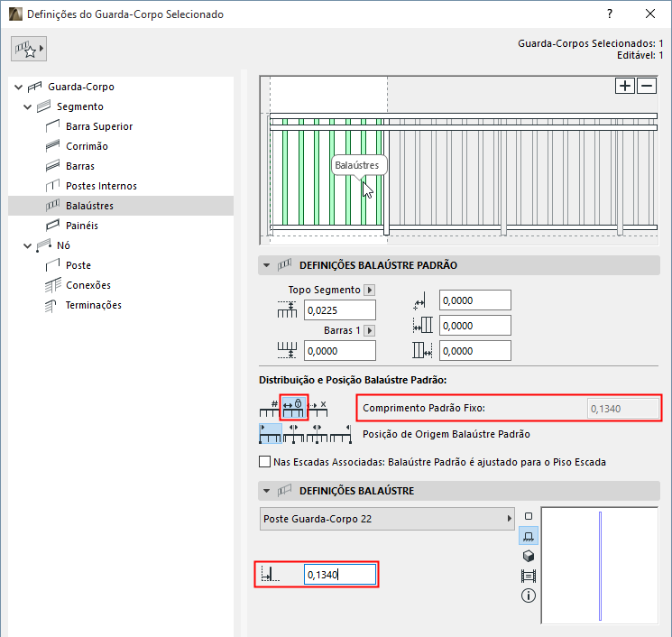Screen dimensions: 672x637
Task: Open Postes Internos settings
Action: (101, 186)
